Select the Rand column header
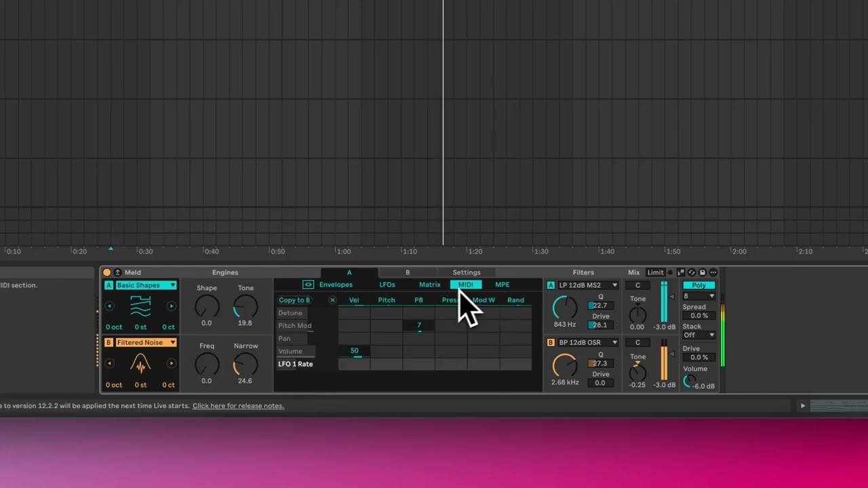The height and width of the screenshot is (488, 868). coord(515,300)
